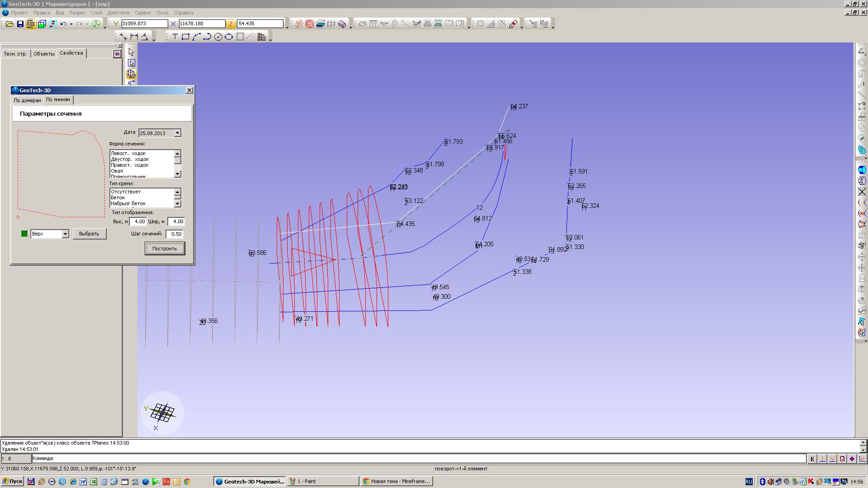Toggle the side panel collapse arrow button

tap(117, 54)
